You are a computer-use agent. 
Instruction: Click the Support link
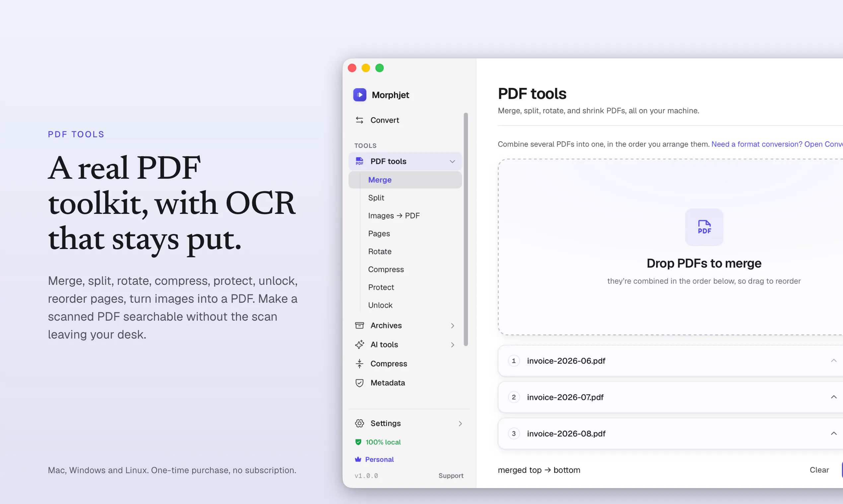click(x=451, y=475)
